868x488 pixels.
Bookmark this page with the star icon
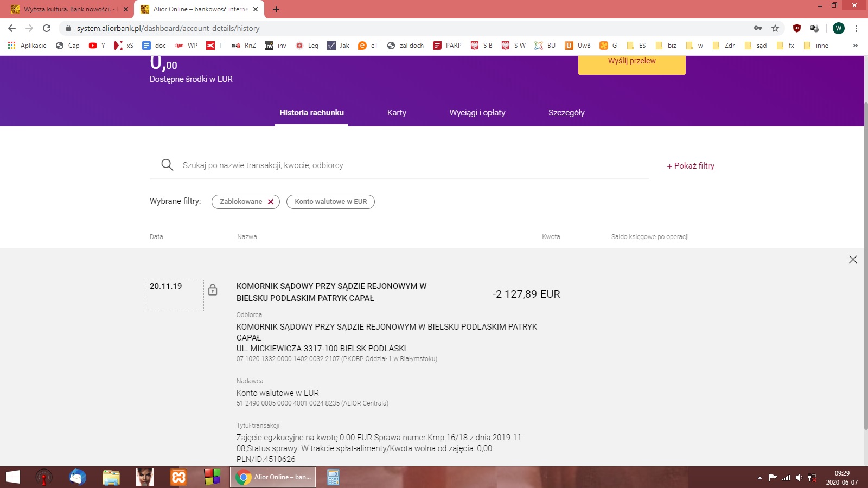pyautogui.click(x=775, y=28)
